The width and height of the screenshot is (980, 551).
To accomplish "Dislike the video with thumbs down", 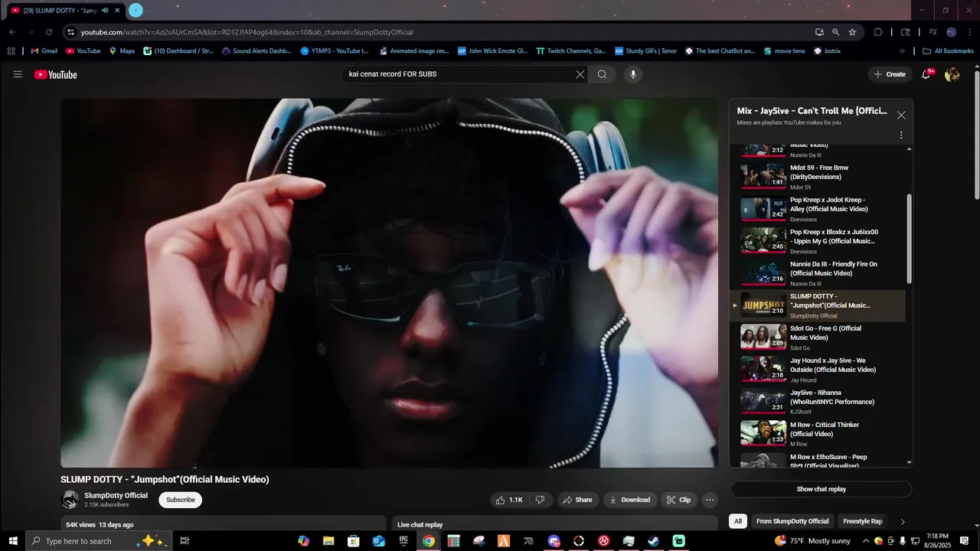I will click(x=540, y=500).
